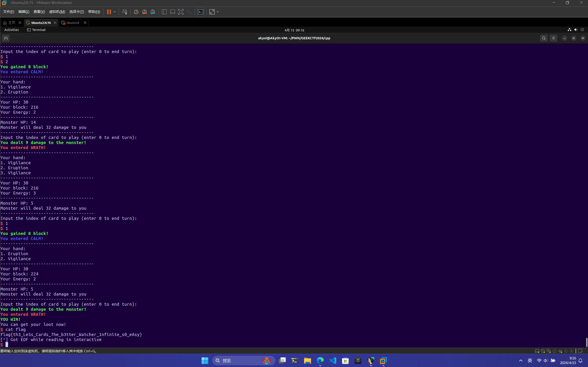Toggle the thumbnail bar view icon

point(172,12)
